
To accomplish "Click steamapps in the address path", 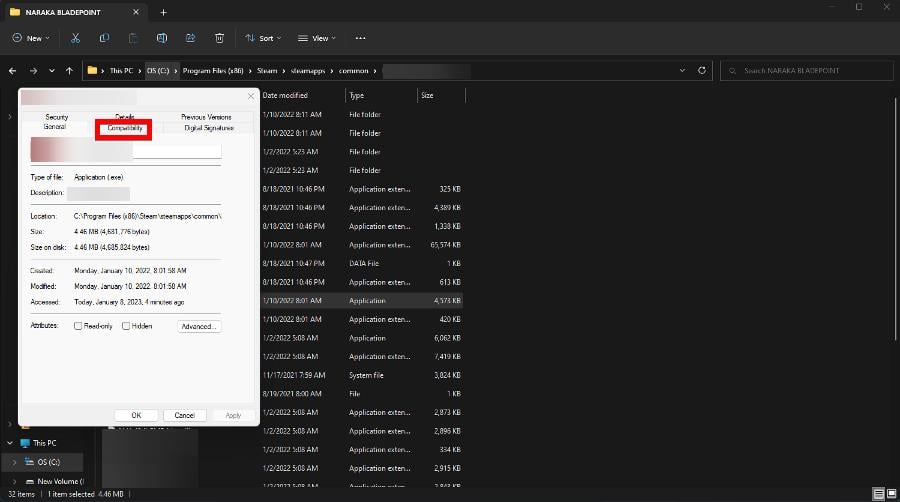I will (x=308, y=71).
